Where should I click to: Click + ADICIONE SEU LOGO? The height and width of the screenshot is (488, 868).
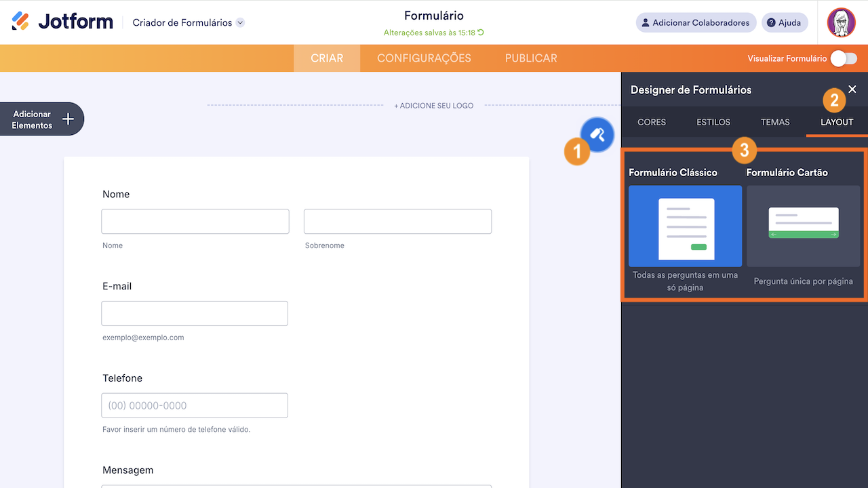434,106
